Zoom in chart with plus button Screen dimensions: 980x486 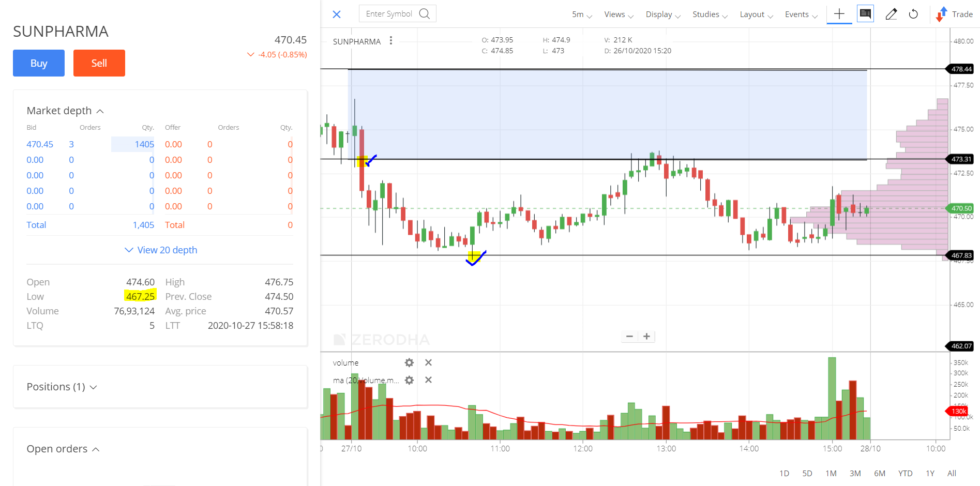click(646, 337)
